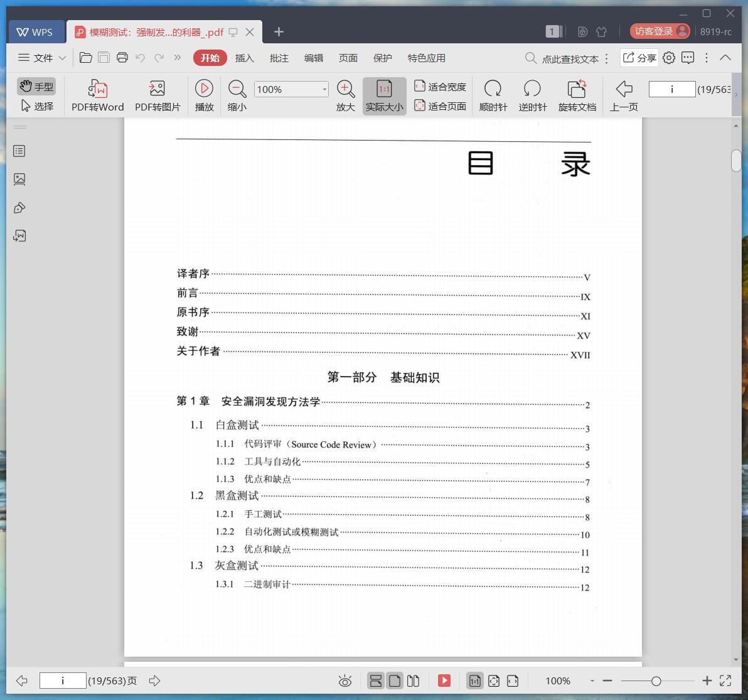Screen dimensions: 748x700
Task: Switch to the 编辑 ribbon tab
Action: (x=313, y=58)
